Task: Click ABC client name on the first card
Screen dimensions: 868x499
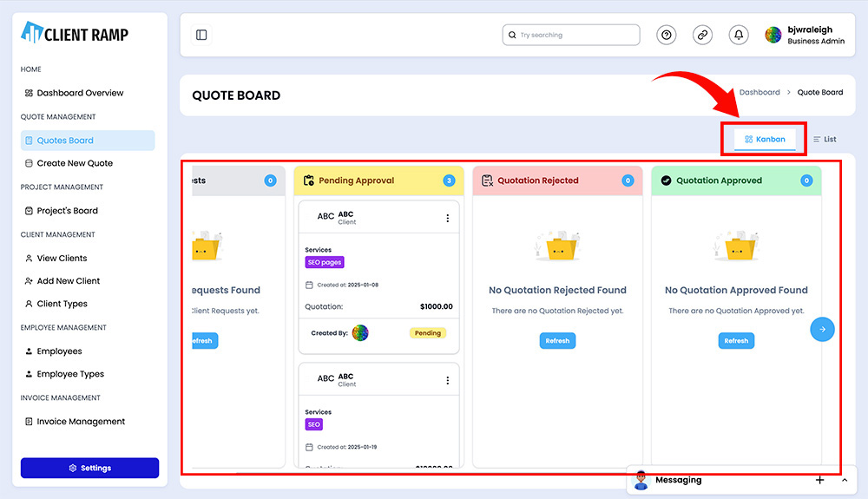Action: [345, 214]
